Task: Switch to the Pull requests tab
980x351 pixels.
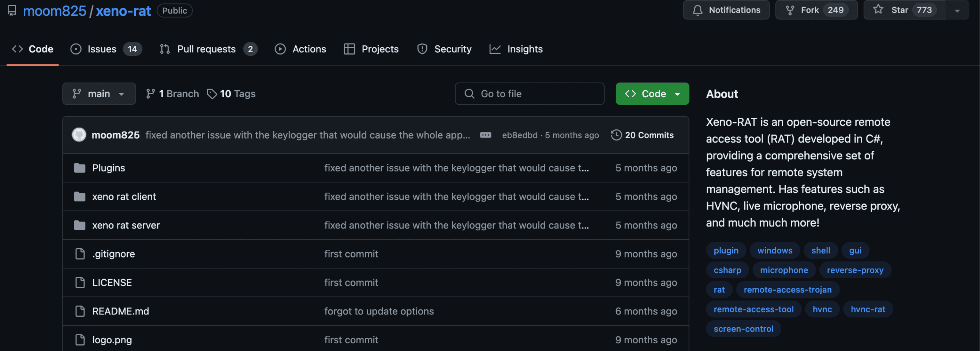Action: [x=209, y=49]
